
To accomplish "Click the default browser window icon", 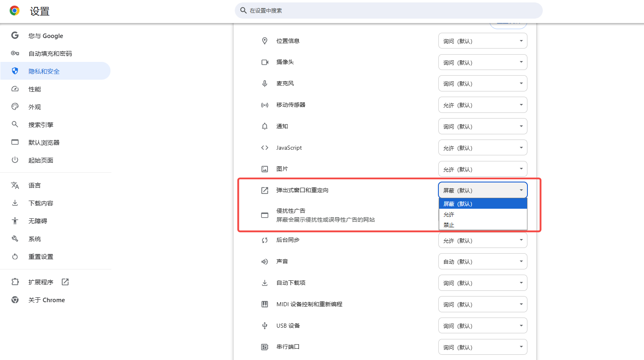I will (x=15, y=142).
